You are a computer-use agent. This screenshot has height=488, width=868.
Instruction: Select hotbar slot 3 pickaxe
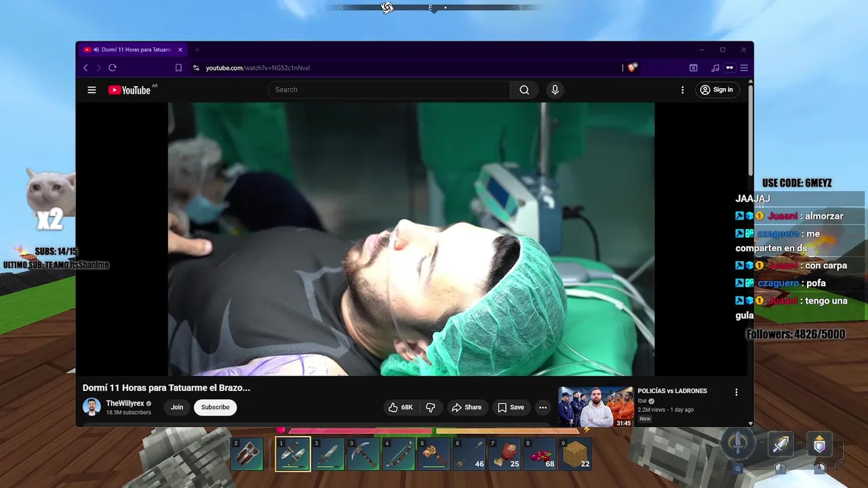click(363, 454)
